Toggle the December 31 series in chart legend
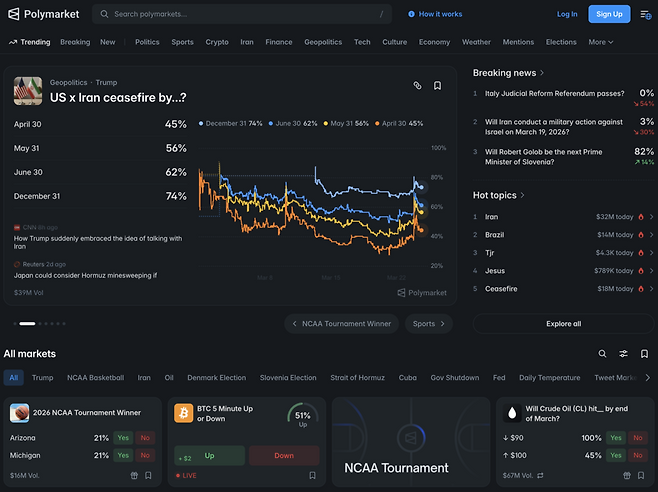658x492 pixels. click(x=233, y=123)
